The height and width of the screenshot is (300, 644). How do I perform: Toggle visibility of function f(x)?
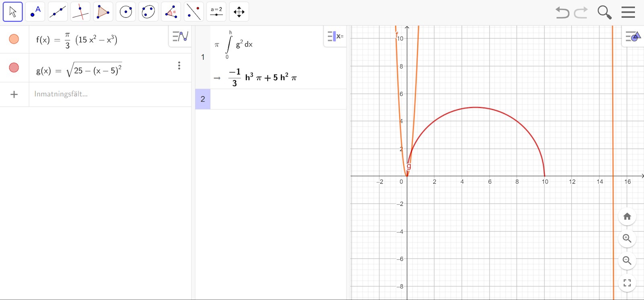pos(14,39)
